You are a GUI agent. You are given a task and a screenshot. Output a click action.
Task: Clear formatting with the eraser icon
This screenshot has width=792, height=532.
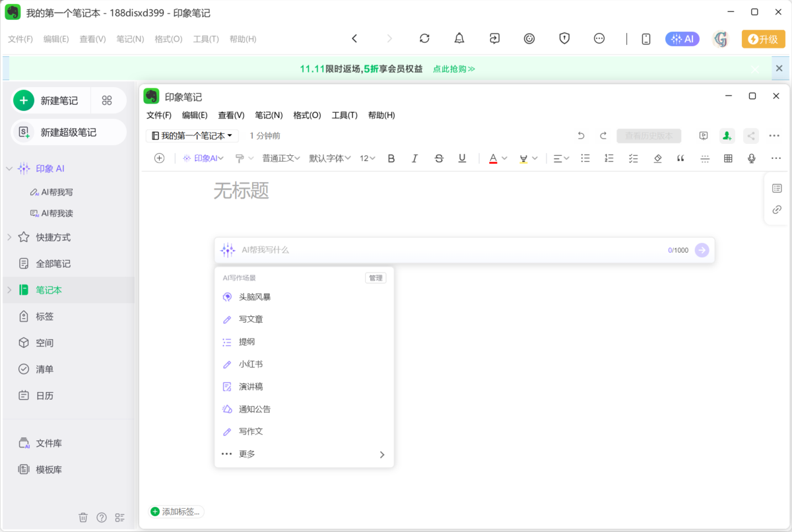point(657,158)
